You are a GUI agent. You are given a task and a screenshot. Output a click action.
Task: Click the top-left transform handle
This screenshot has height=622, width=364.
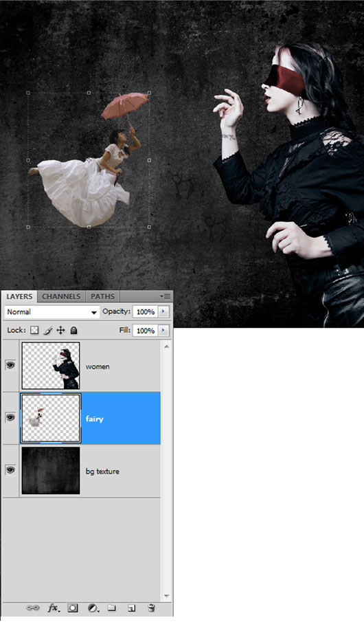pos(28,93)
